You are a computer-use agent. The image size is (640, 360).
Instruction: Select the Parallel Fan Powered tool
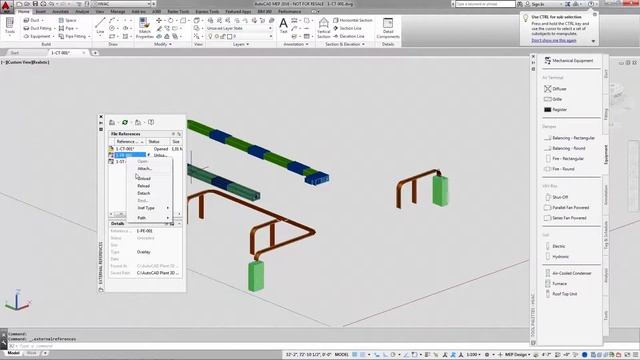tap(567, 207)
